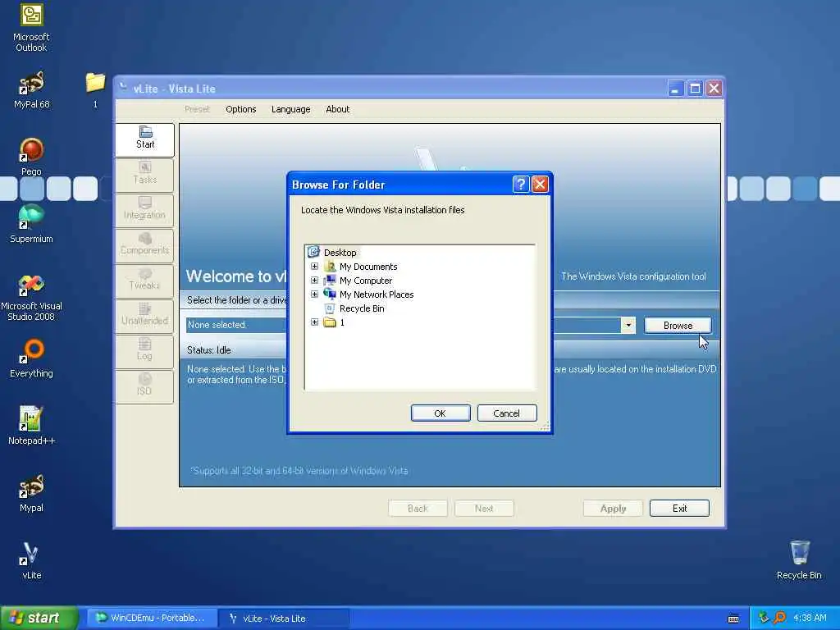This screenshot has width=840, height=630.
Task: Click the magnifier tray icon
Action: point(779,618)
